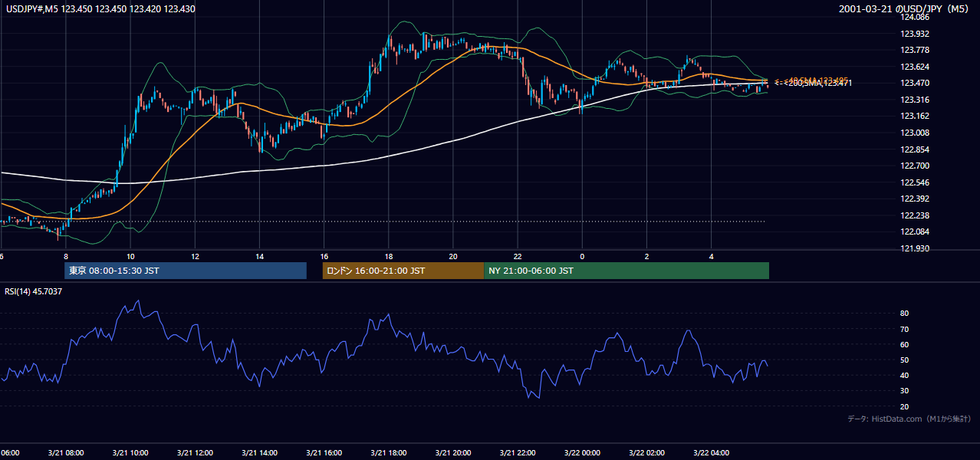
Task: Click the 3/21 22:00 time axis label
Action: click(x=518, y=453)
